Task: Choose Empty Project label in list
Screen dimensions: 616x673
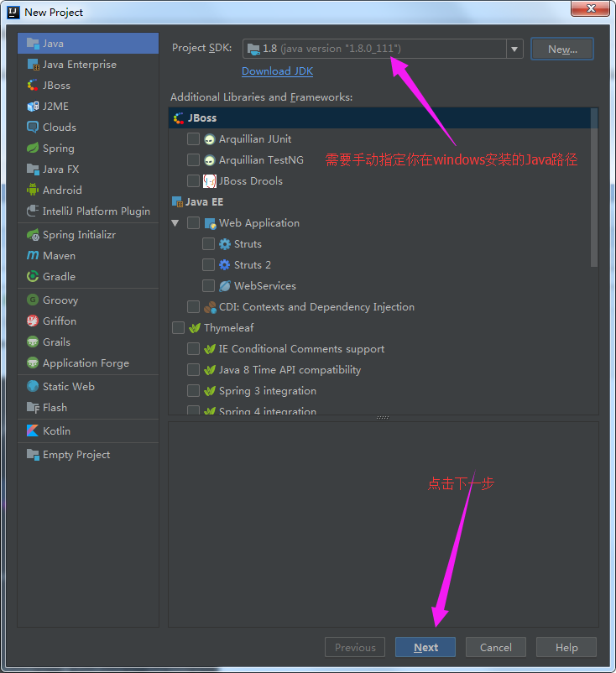Action: (76, 455)
